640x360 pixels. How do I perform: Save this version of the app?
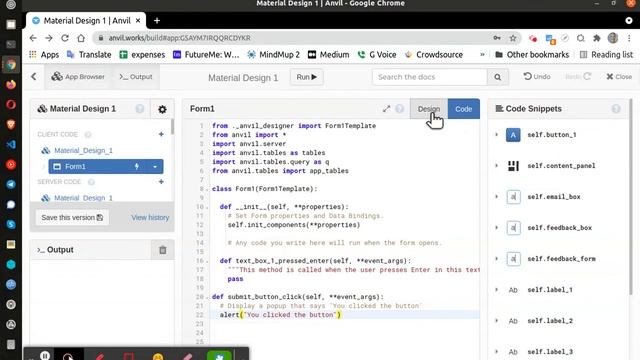(x=72, y=218)
